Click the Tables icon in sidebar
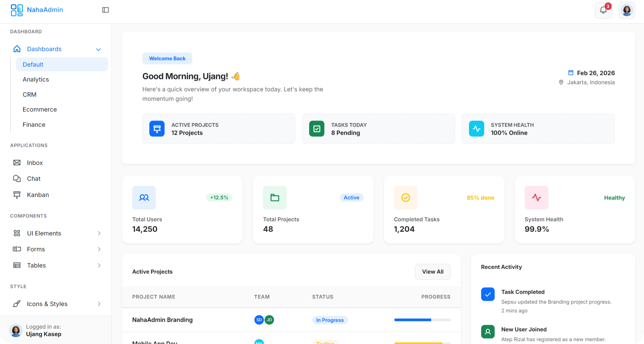This screenshot has height=344, width=644. coord(17,265)
